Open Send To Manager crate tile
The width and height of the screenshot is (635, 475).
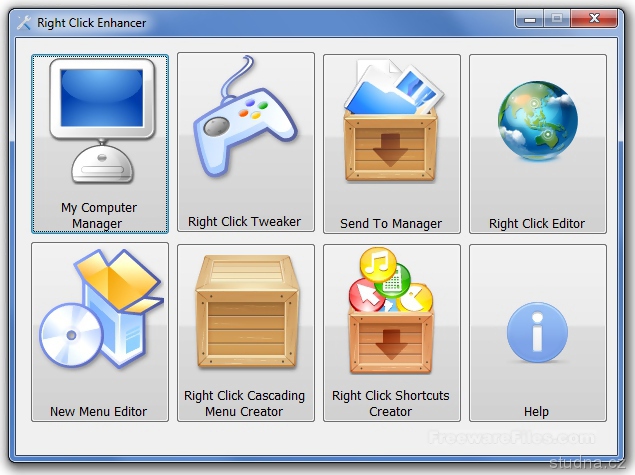[x=392, y=144]
